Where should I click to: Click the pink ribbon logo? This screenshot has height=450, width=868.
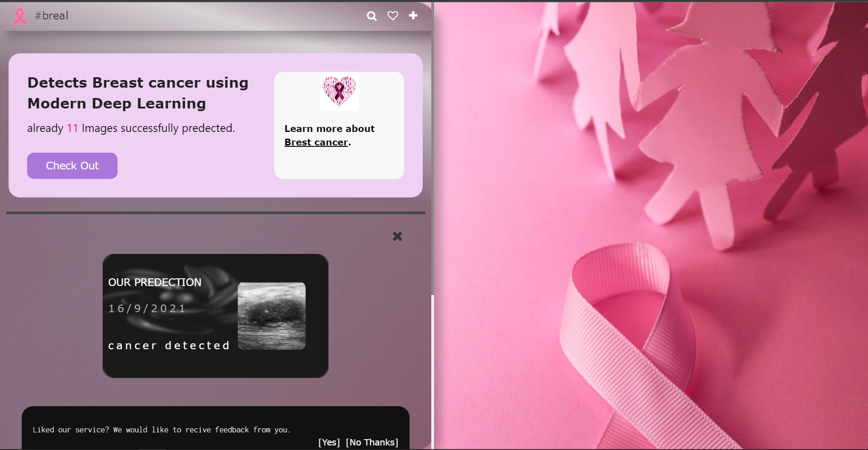(19, 16)
